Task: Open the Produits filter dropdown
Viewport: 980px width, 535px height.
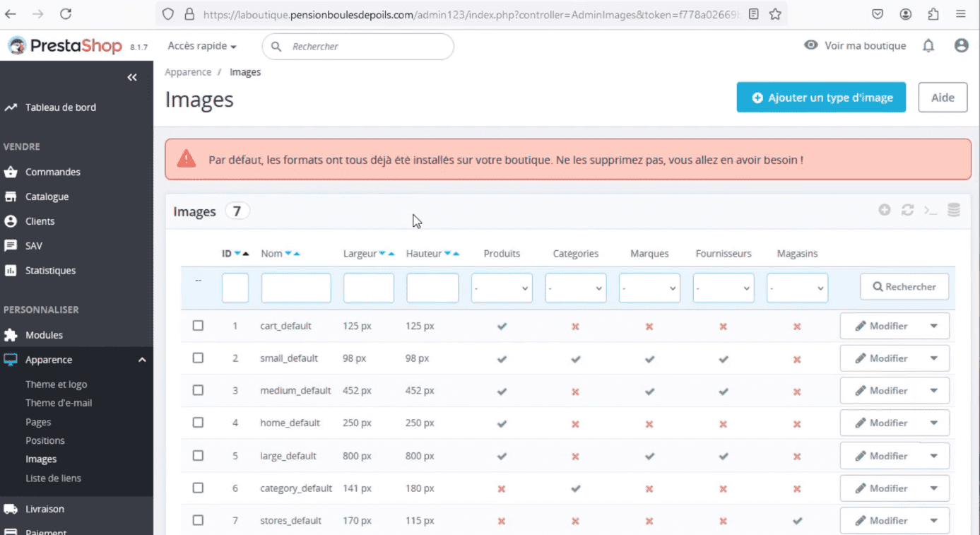Action: tap(502, 288)
